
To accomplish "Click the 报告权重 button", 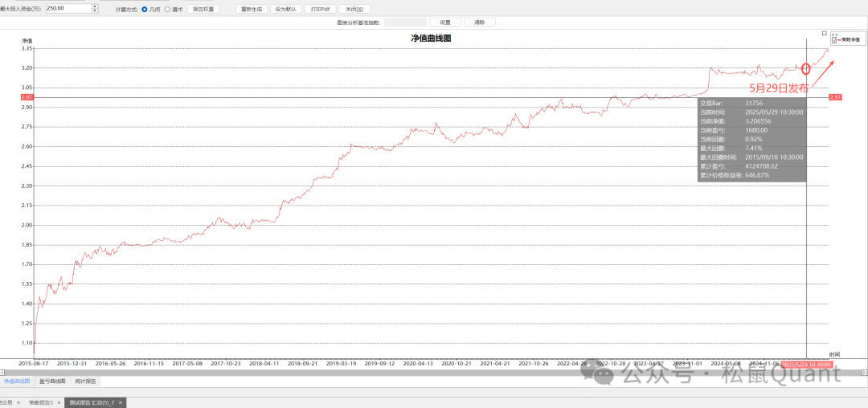I will [x=204, y=9].
